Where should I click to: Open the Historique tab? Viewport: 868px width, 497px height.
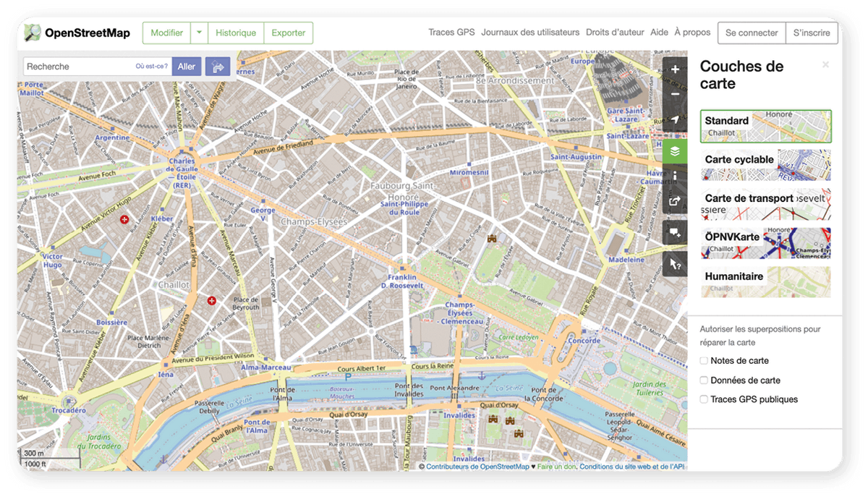click(x=236, y=33)
